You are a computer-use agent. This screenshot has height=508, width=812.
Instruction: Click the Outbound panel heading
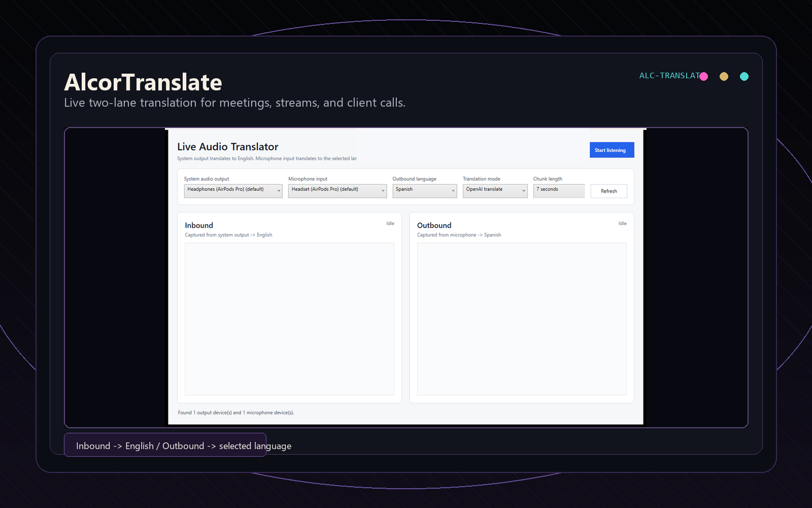pyautogui.click(x=434, y=225)
